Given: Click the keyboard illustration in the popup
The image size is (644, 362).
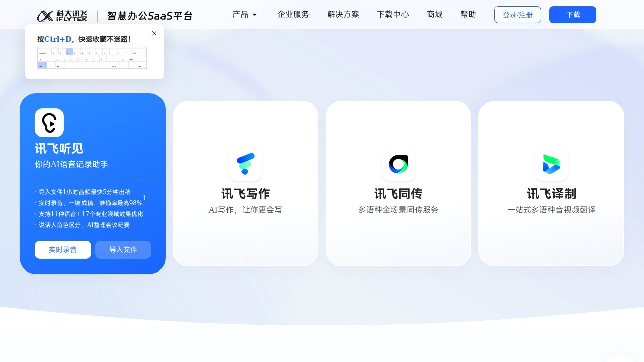Looking at the screenshot, I should pos(91,58).
